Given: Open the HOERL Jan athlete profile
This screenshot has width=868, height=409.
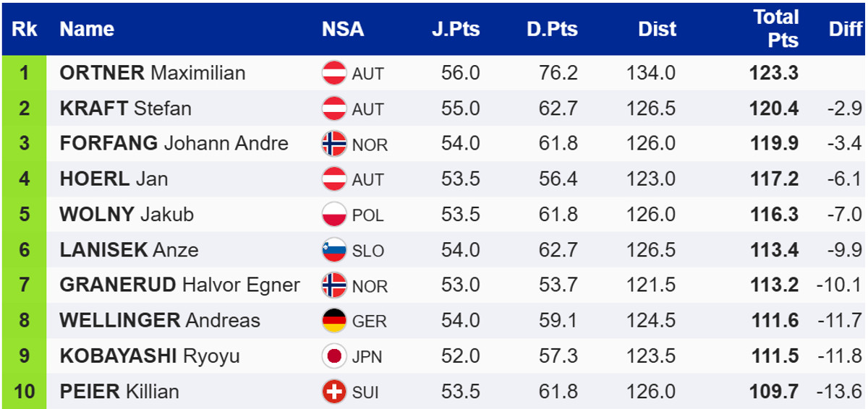Looking at the screenshot, I should 114,179.
